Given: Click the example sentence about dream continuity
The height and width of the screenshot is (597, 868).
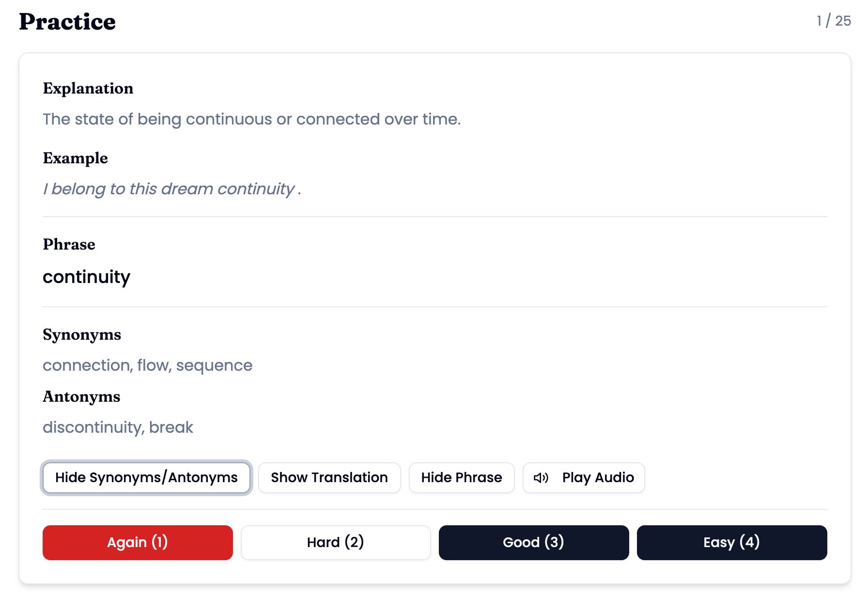Looking at the screenshot, I should click(x=171, y=189).
